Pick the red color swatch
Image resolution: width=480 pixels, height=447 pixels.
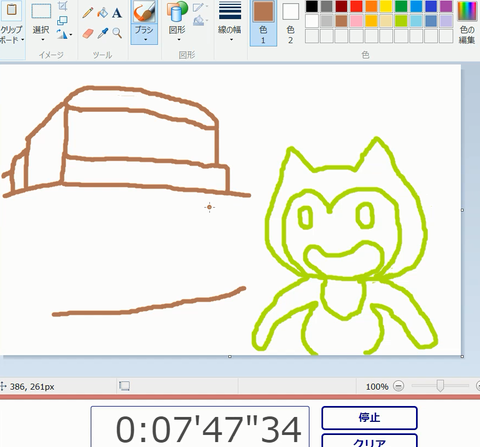click(x=356, y=6)
